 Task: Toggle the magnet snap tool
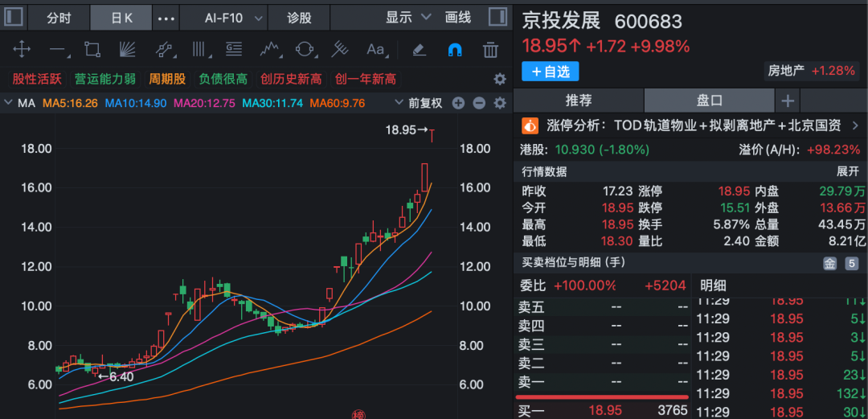pyautogui.click(x=454, y=50)
